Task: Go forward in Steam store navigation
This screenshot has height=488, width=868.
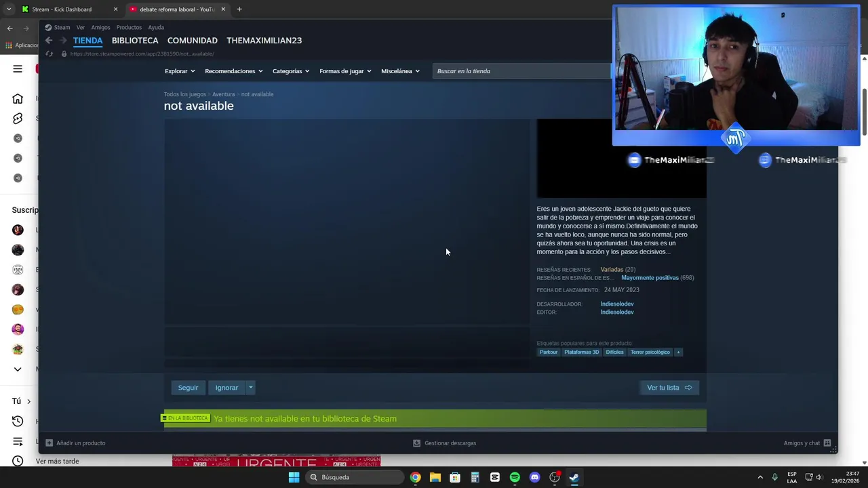Action: tap(63, 41)
